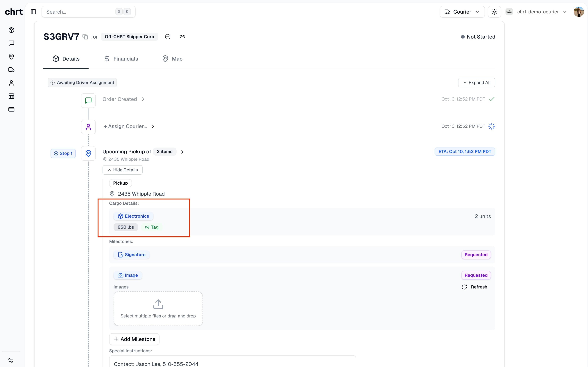Refresh the images list
This screenshot has height=367, width=588.
[474, 287]
